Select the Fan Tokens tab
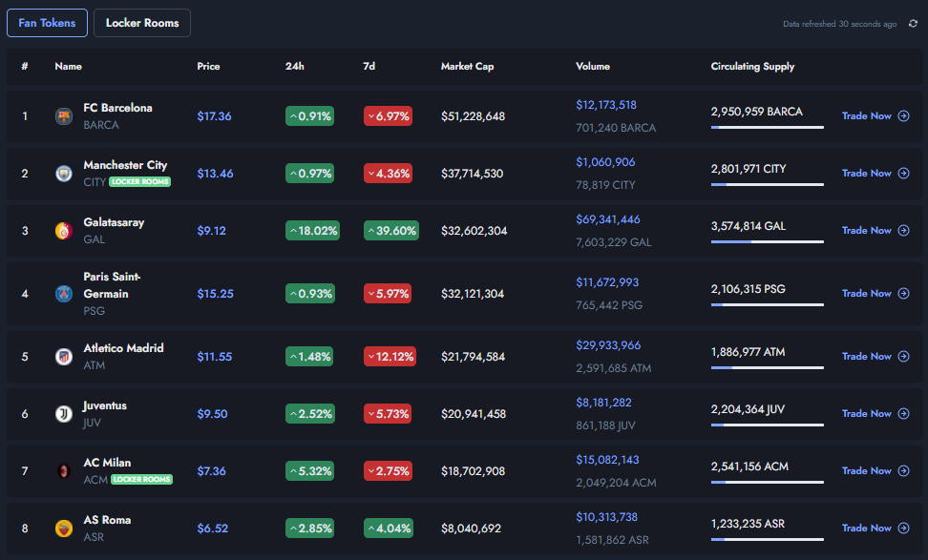This screenshot has width=928, height=560. tap(48, 23)
